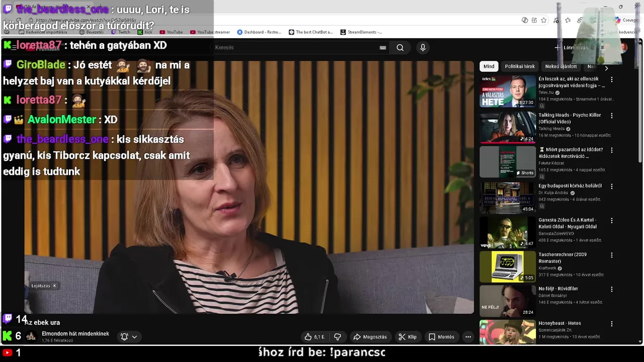Open Dashboard - Restre... bookmark
The height and width of the screenshot is (362, 644).
pos(259,32)
